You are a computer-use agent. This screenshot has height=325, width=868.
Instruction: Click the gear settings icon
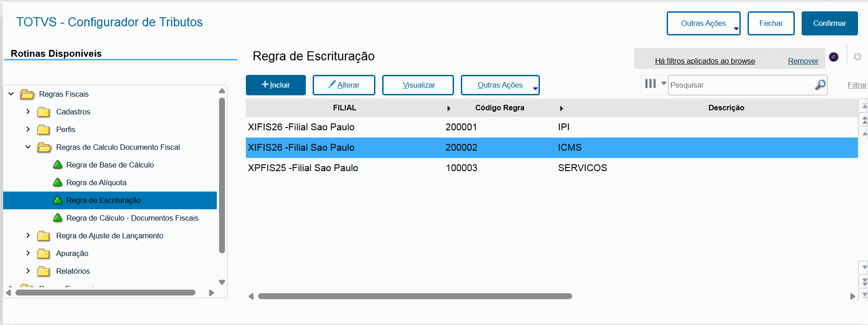[x=857, y=57]
